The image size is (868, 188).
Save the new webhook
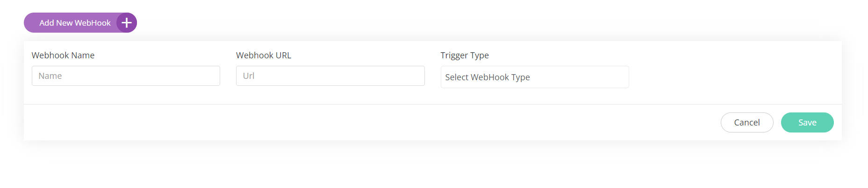[x=807, y=123]
